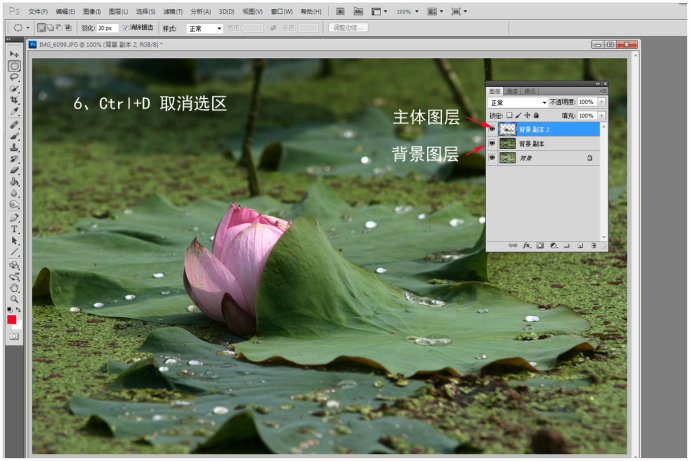Viewport: 690px width, 461px height.
Task: Select the Line tool
Action: pos(14,252)
